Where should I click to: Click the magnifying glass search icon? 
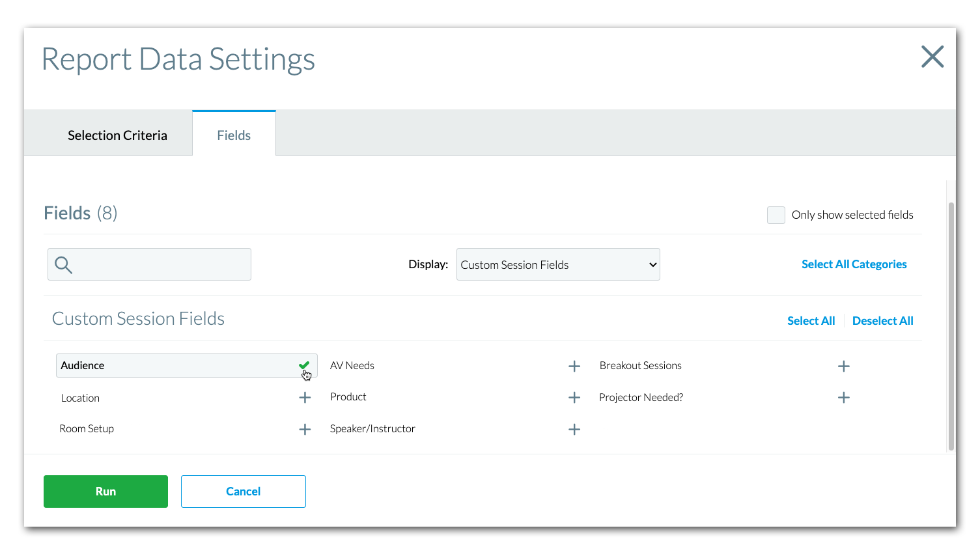pos(63,264)
